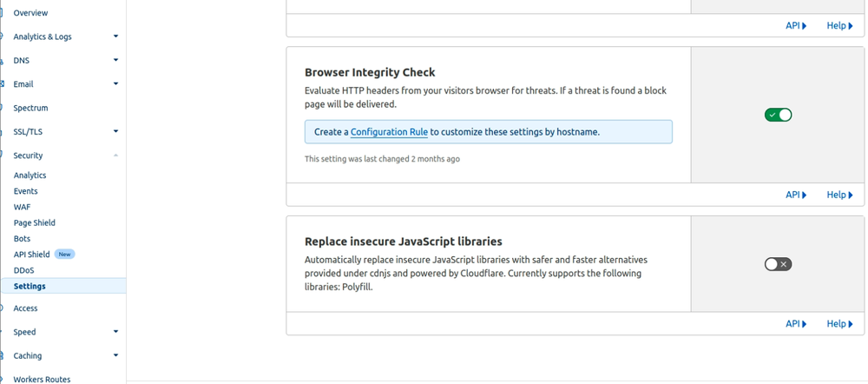Expand the Speed section arrow
This screenshot has width=868, height=384.
tap(115, 332)
